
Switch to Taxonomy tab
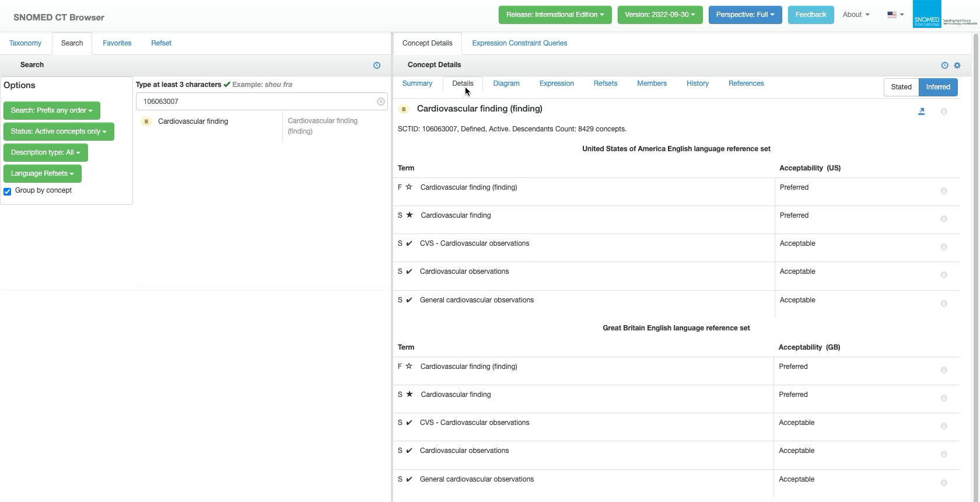click(x=25, y=43)
